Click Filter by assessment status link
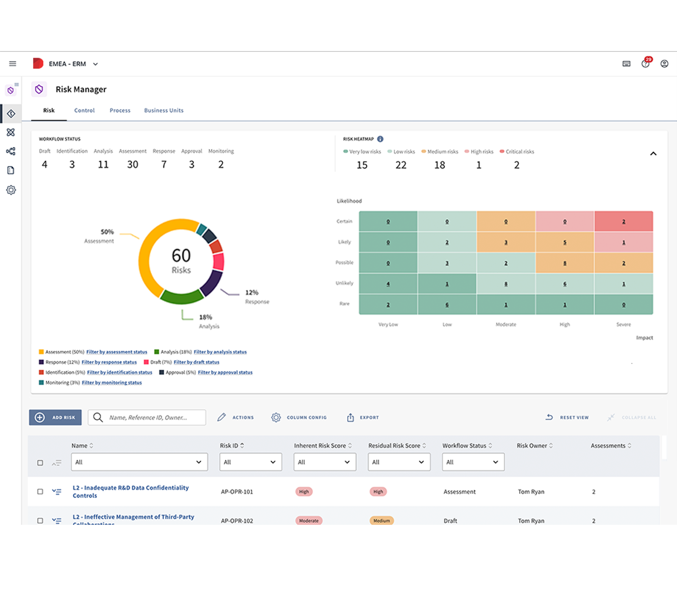Screen dimensions: 677x616 click(x=117, y=352)
